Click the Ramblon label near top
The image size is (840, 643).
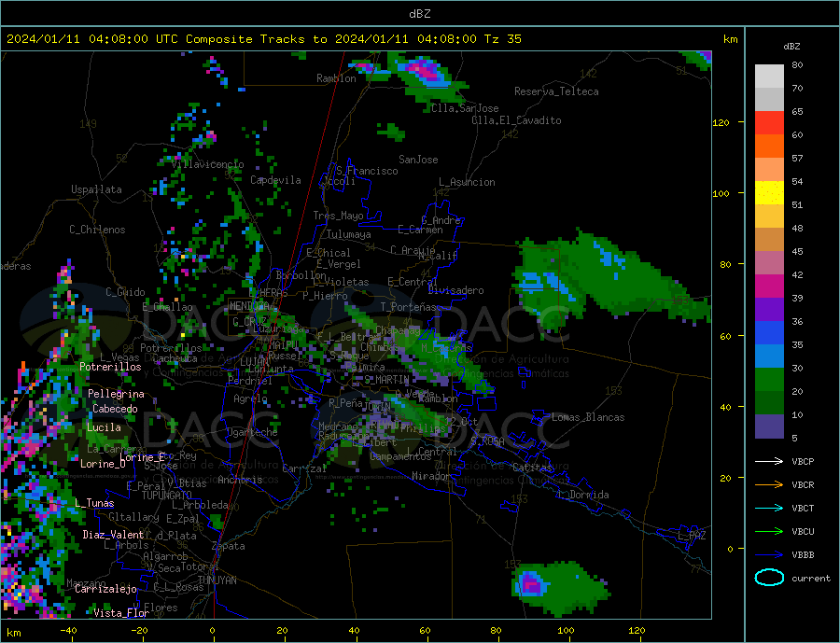[x=336, y=78]
